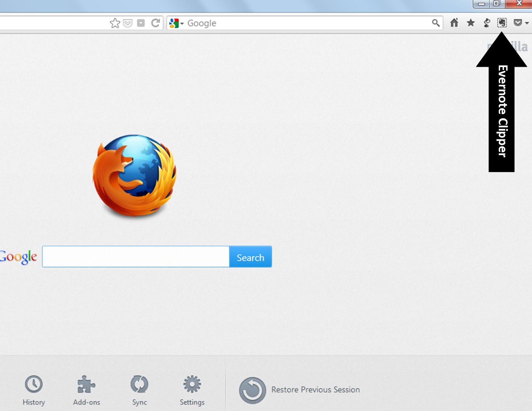Open the Bookmarks star toolbar button
The width and height of the screenshot is (532, 411).
(x=470, y=23)
